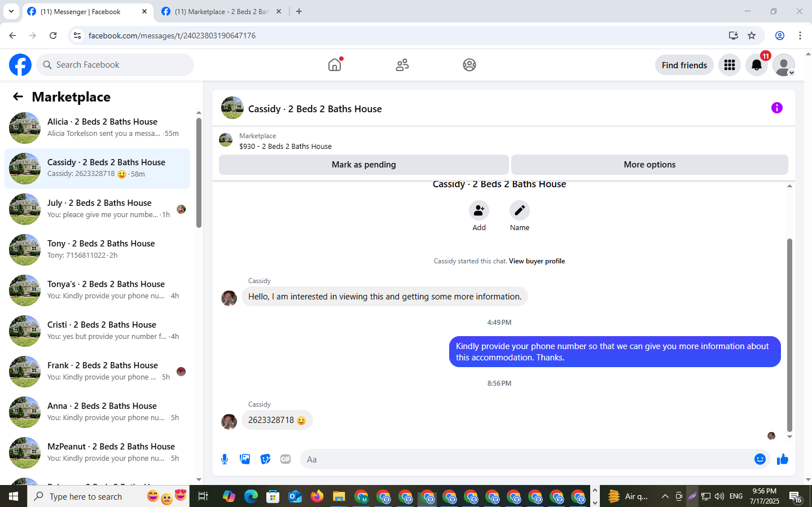Open the emoji picker in message box

click(x=760, y=459)
